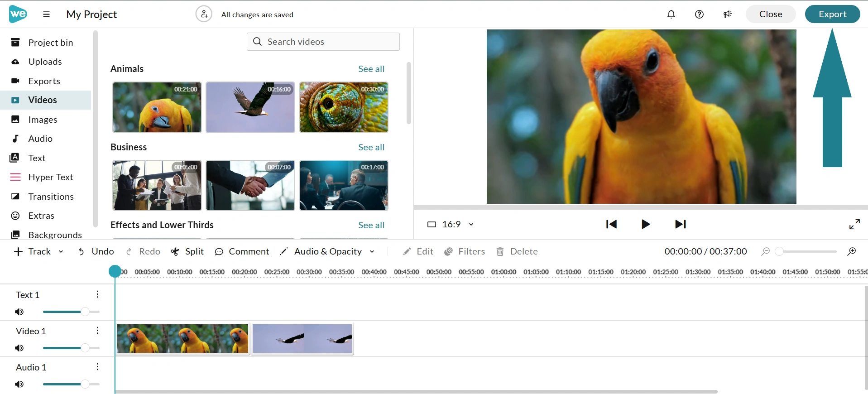
Task: Delete the selected clip
Action: [x=517, y=251]
